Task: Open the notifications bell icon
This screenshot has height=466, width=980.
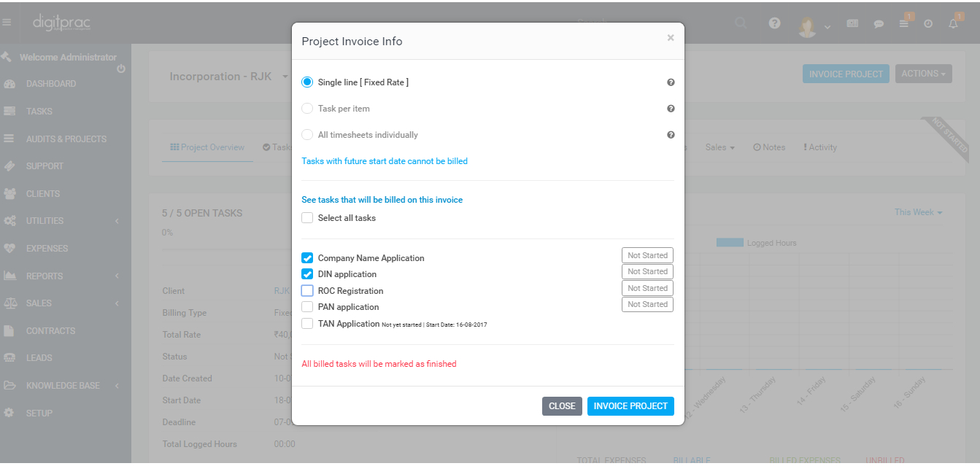Action: point(953,23)
